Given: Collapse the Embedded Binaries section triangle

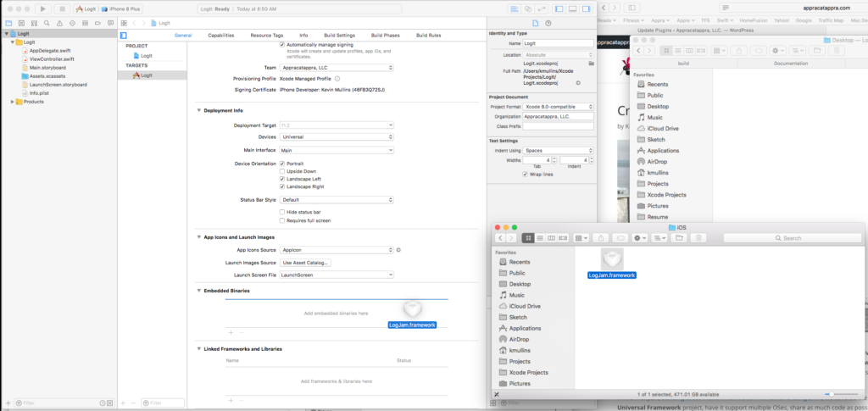Looking at the screenshot, I should (x=199, y=291).
